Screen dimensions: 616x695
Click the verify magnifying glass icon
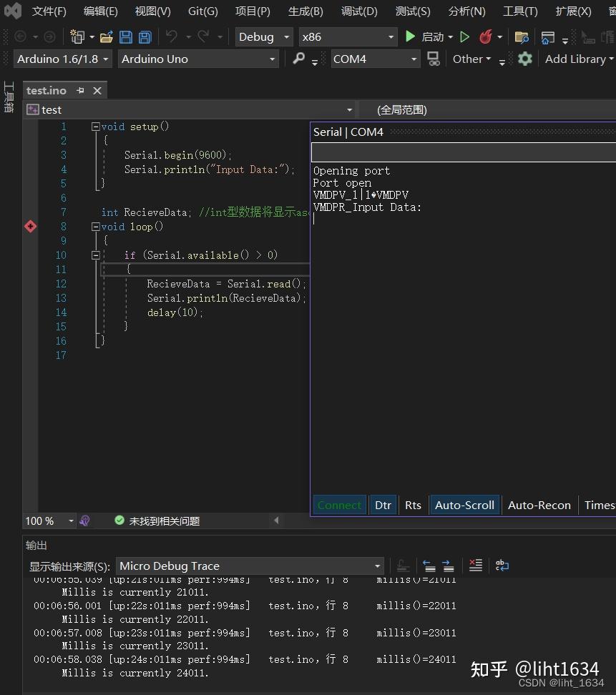tap(299, 59)
